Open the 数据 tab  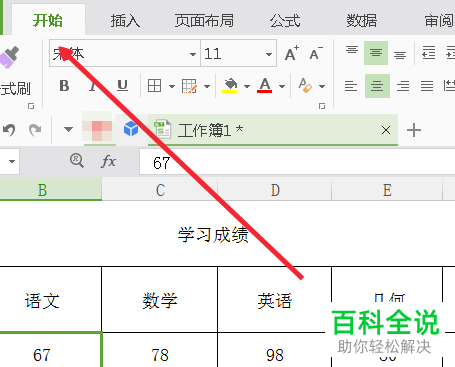pos(362,21)
